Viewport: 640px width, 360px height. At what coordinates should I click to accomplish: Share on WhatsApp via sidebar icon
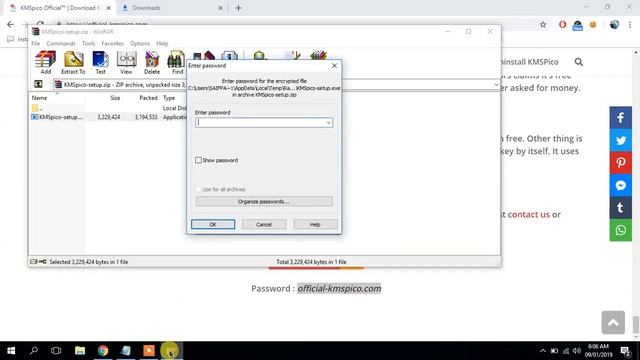pyautogui.click(x=620, y=230)
